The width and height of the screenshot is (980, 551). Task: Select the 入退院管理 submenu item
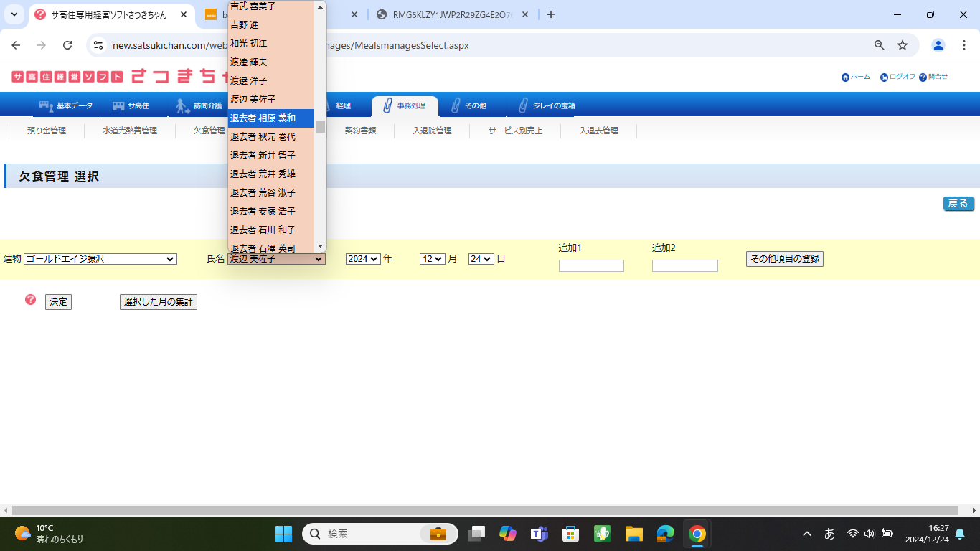[x=432, y=131]
